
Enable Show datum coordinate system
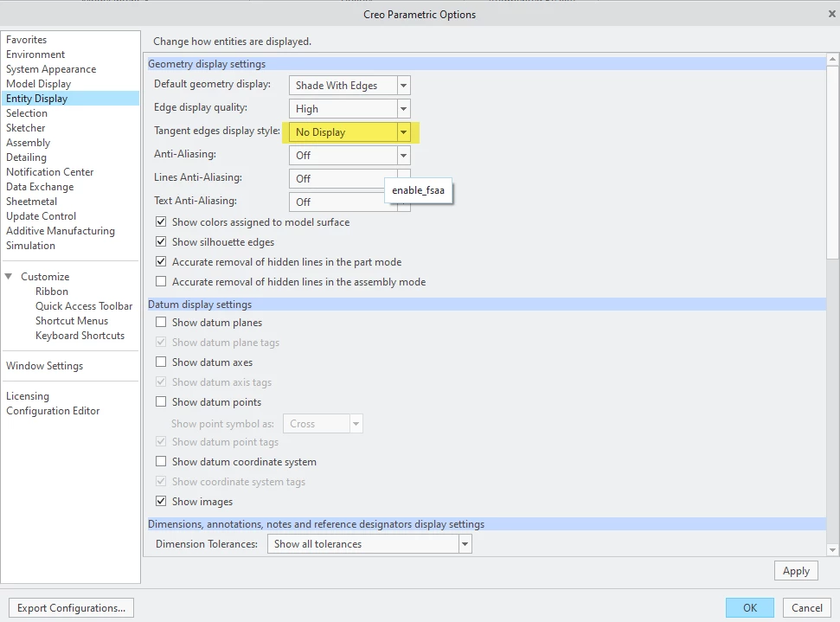coord(161,461)
